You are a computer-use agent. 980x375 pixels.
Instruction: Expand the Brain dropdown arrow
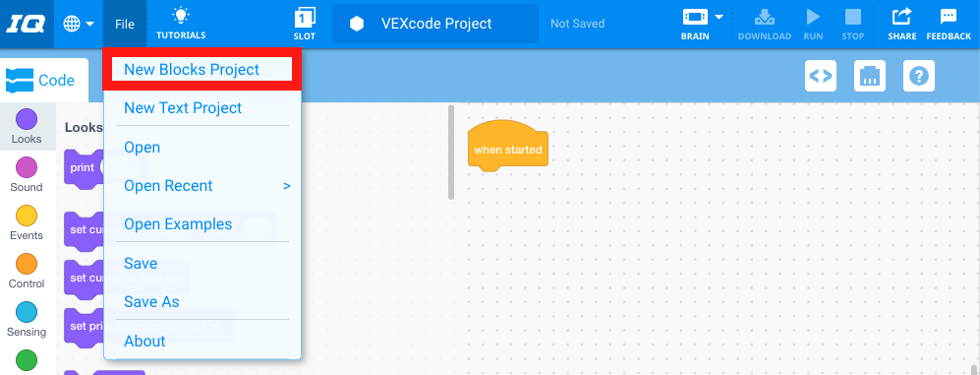[719, 17]
